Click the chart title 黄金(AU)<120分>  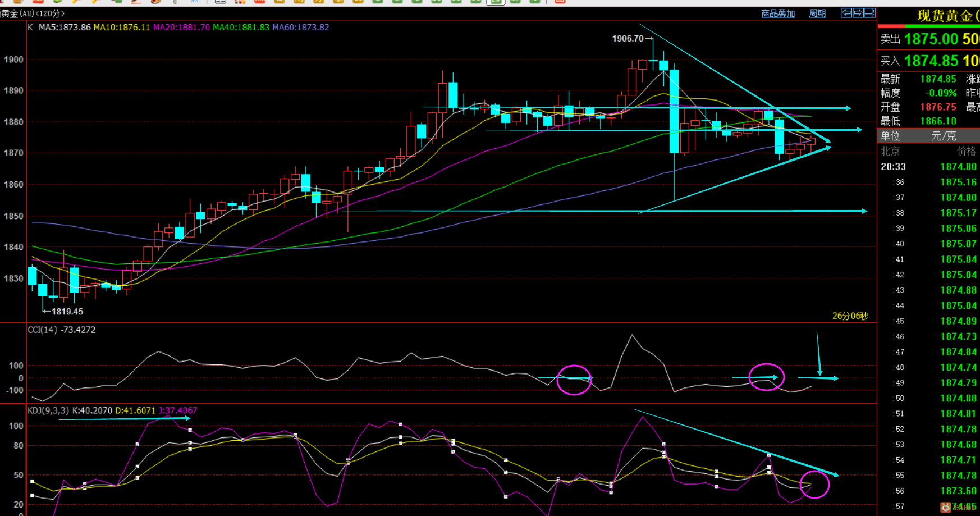(x=32, y=13)
